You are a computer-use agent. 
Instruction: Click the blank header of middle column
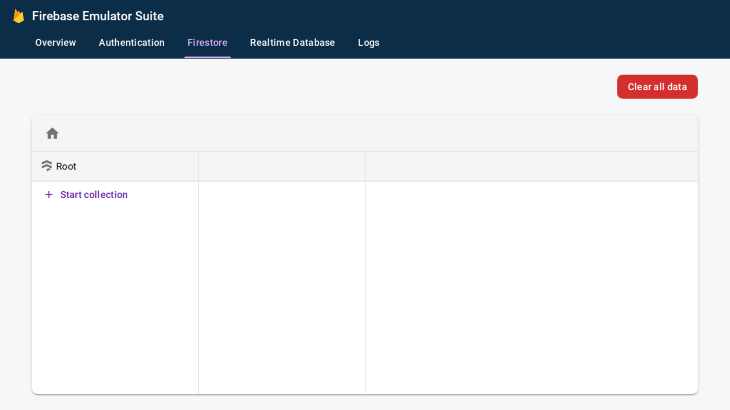(282, 167)
